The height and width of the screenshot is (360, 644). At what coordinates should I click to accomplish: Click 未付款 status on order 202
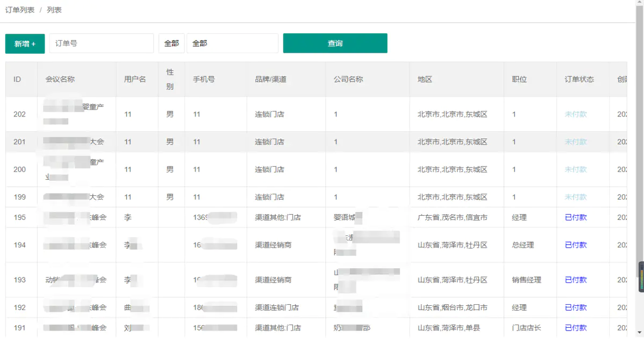pyautogui.click(x=574, y=114)
